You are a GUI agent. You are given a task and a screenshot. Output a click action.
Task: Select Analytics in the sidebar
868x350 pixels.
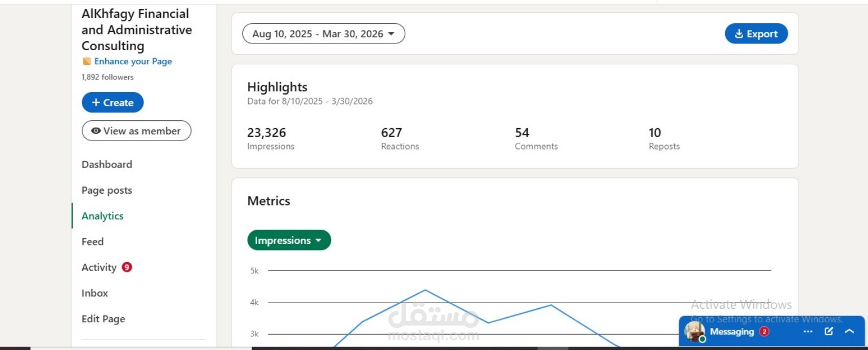click(x=102, y=216)
